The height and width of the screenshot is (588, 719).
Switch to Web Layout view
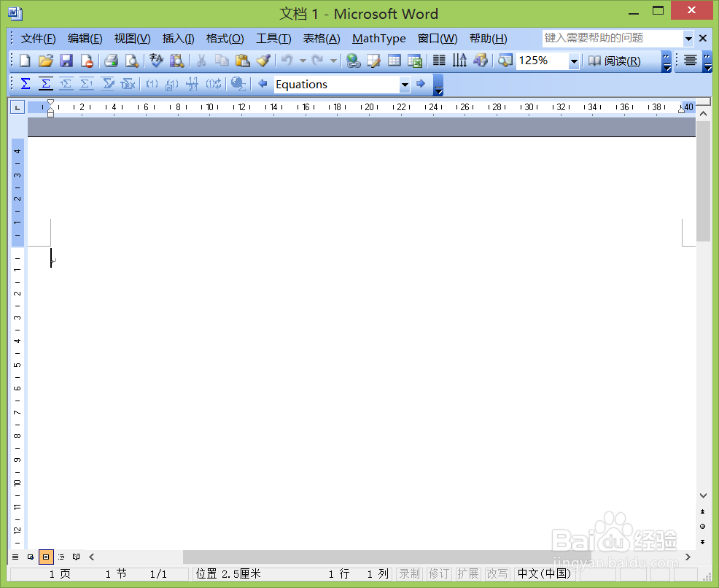pos(31,557)
